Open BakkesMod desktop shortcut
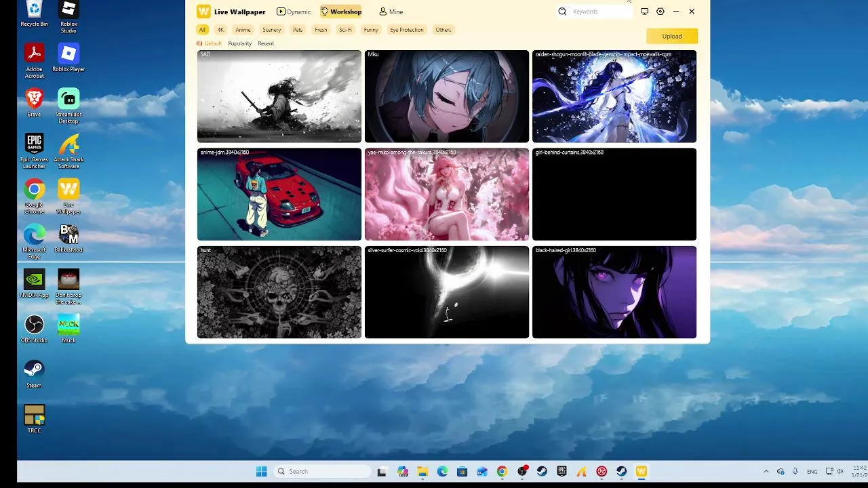 pyautogui.click(x=68, y=238)
